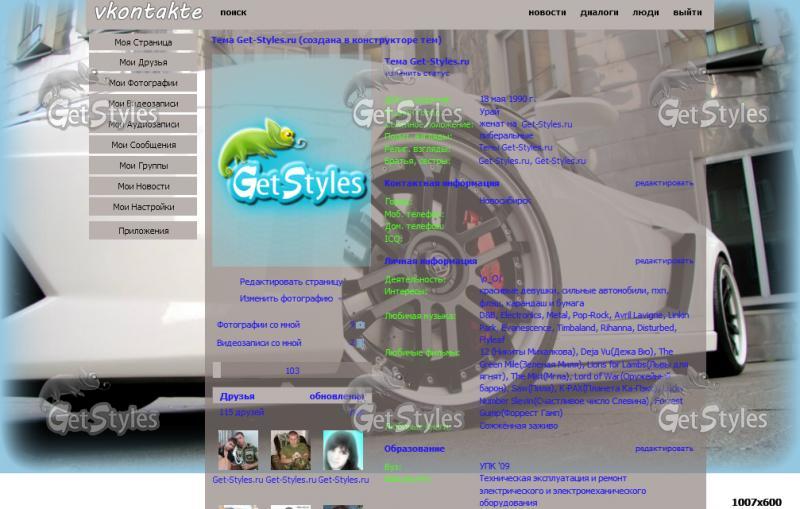Open third friend's avatar with dark-haired girl
800x509 pixels.
point(342,451)
